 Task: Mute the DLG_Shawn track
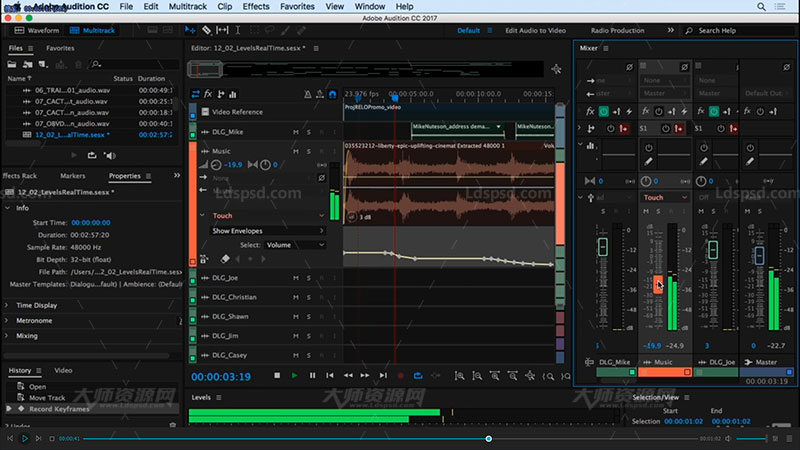tap(296, 317)
